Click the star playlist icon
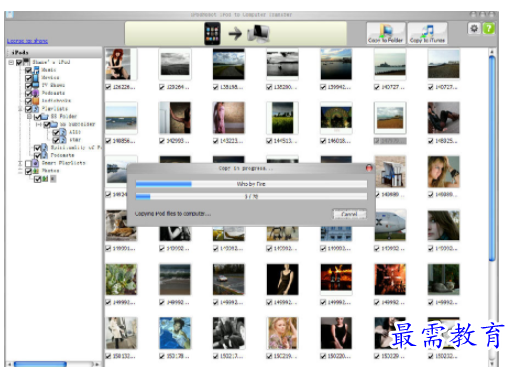513x367 pixels. tap(63, 140)
